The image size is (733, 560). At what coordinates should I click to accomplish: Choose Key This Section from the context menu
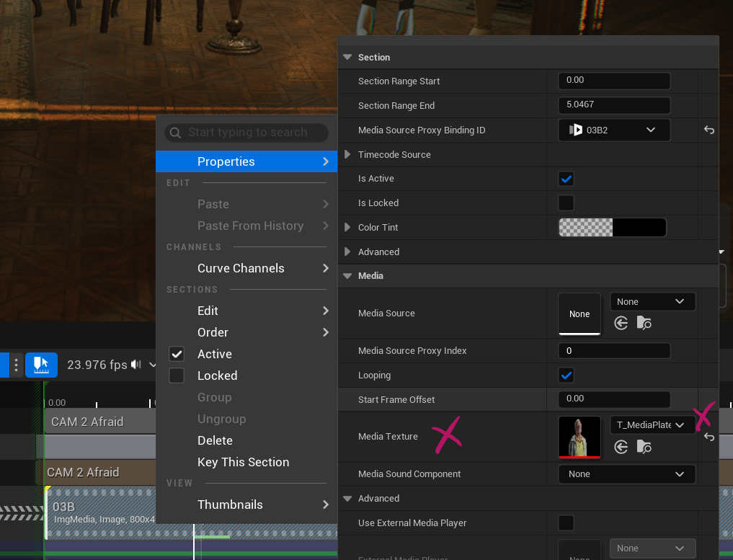click(243, 462)
